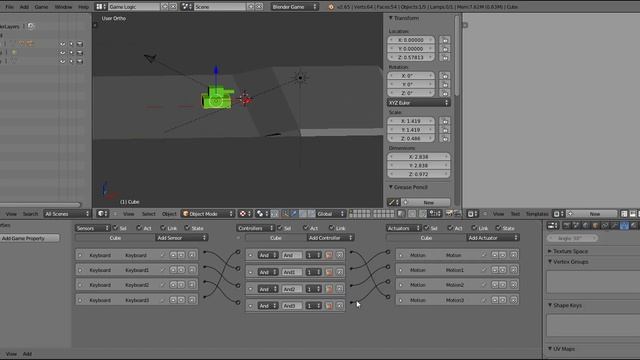Image resolution: width=640 pixels, height=360 pixels.
Task: Click the lock icon beside Location X
Action: tap(445, 40)
